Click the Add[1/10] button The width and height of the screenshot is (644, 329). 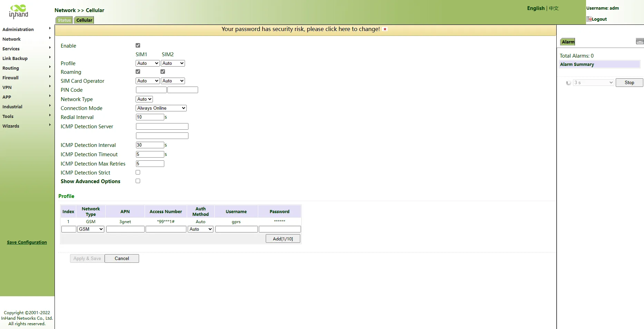pos(283,239)
